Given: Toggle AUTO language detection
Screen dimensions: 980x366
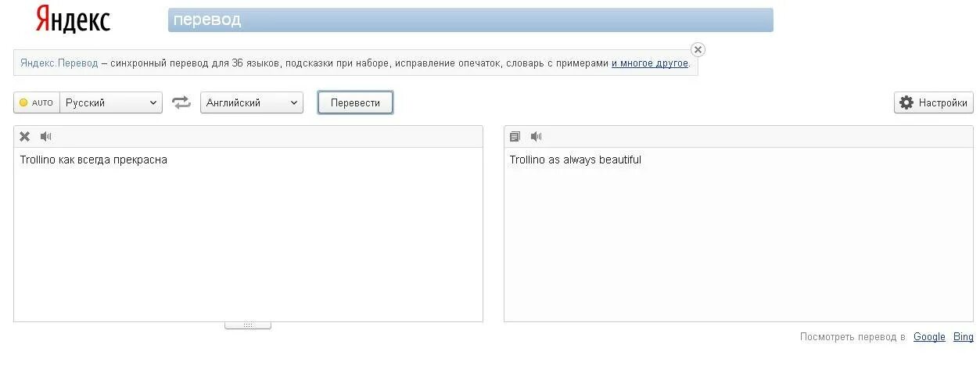Looking at the screenshot, I should tap(37, 102).
